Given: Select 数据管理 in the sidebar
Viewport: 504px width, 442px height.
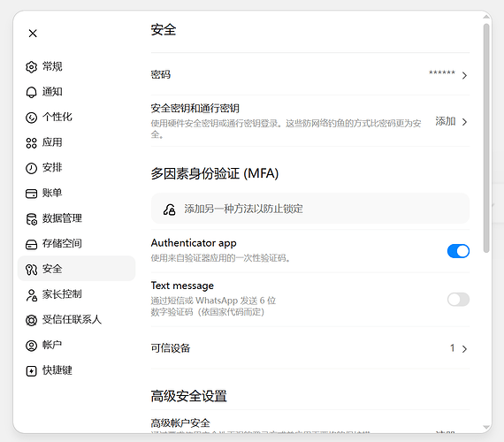Looking at the screenshot, I should tap(77, 219).
